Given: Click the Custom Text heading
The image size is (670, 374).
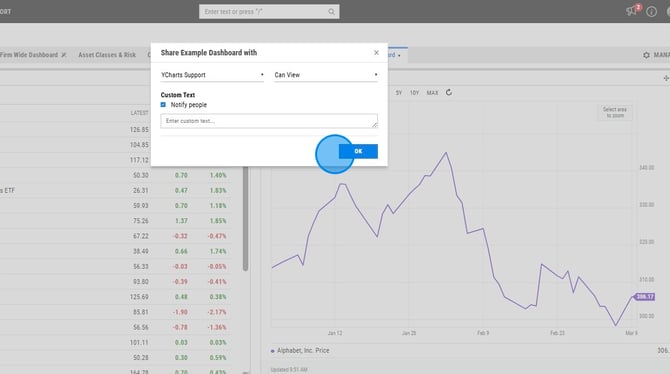Looking at the screenshot, I should 178,95.
